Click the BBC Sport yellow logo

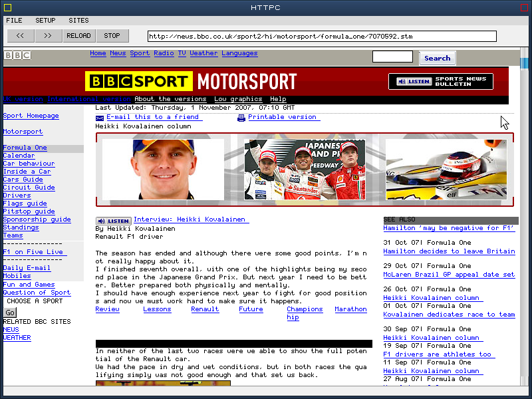139,81
